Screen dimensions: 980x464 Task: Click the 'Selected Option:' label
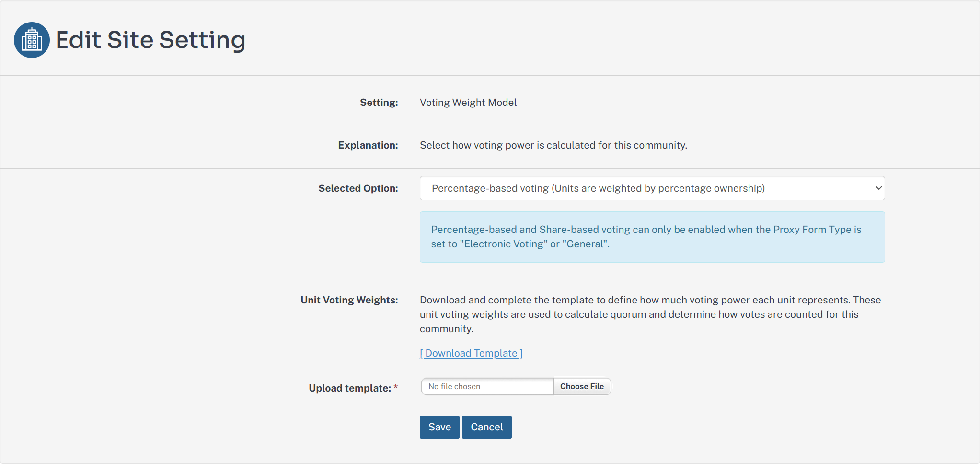tap(358, 188)
